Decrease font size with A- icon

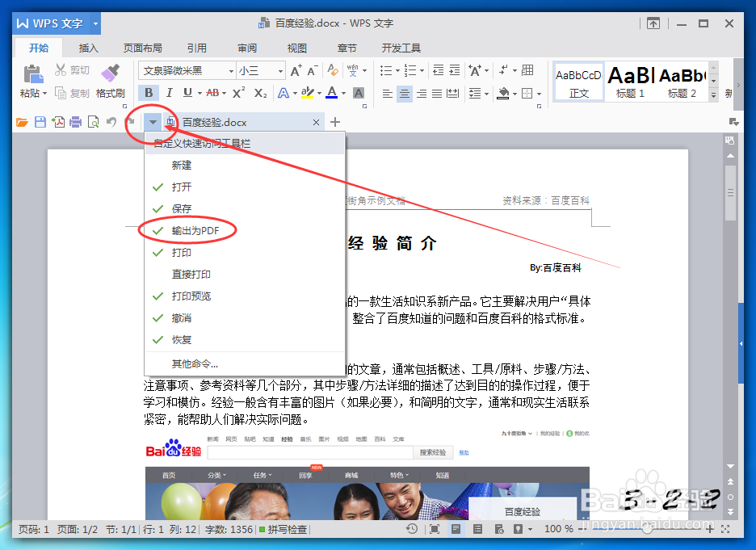coord(313,71)
